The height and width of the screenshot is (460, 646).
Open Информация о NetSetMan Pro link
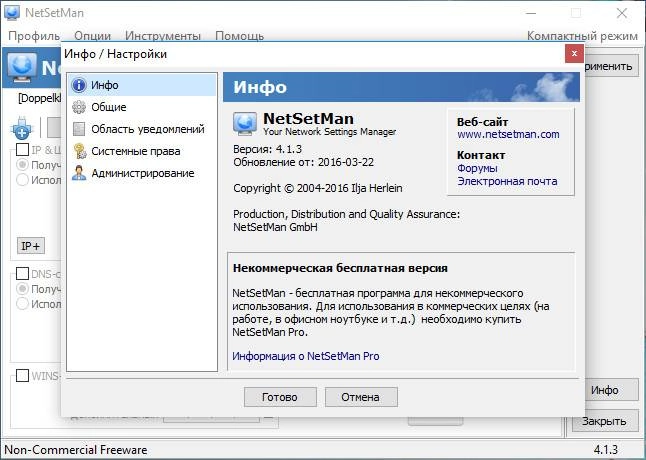[306, 356]
